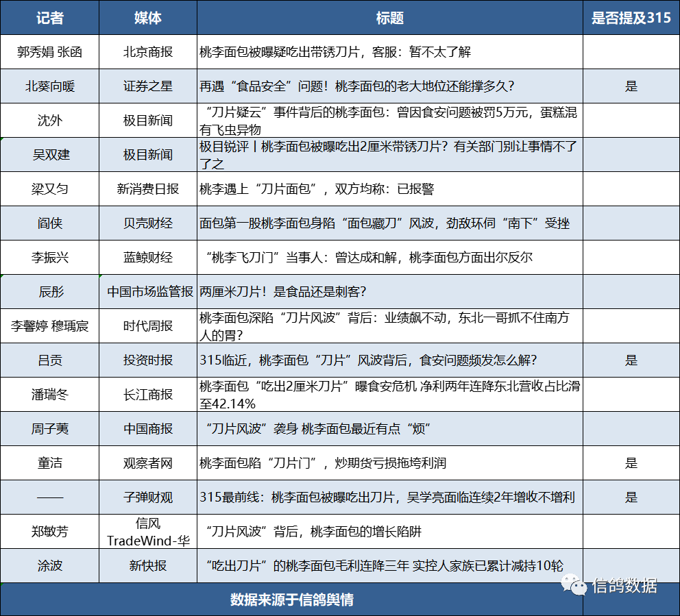Click the 记者 column header
This screenshot has width=680, height=616.
49,18
